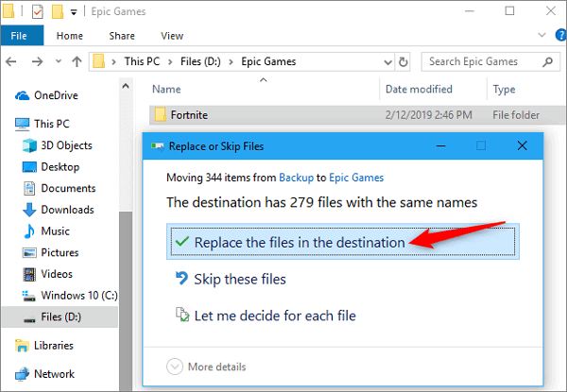Click the Back navigation arrow
This screenshot has height=392, width=567.
(13, 62)
